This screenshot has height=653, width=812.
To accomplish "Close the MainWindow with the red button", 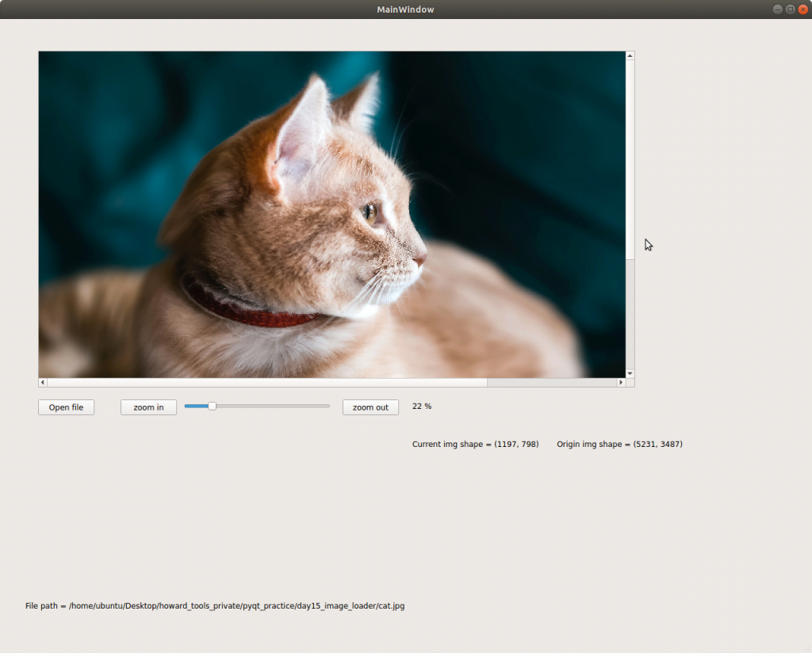I will (x=802, y=10).
